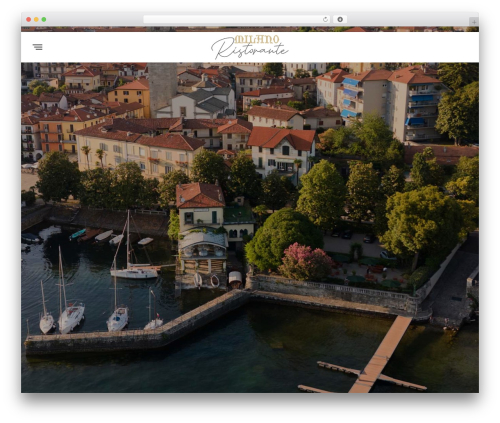The width and height of the screenshot is (500, 423).
Task: Click the lakeside town hero image
Action: coord(250,227)
